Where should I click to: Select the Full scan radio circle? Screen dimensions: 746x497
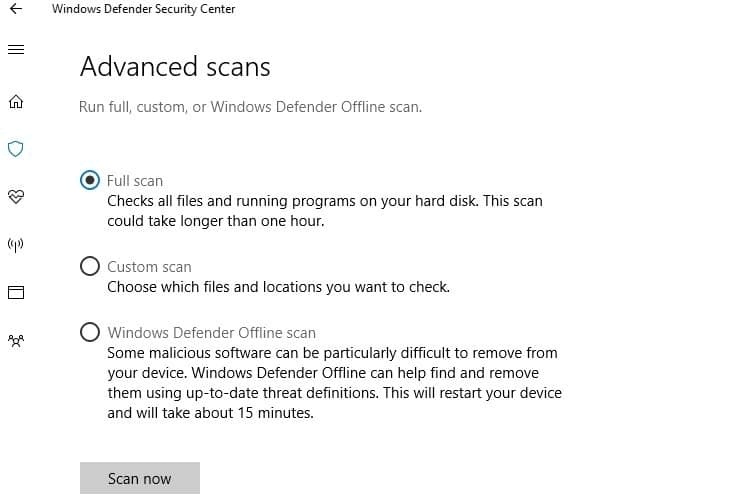coord(90,181)
